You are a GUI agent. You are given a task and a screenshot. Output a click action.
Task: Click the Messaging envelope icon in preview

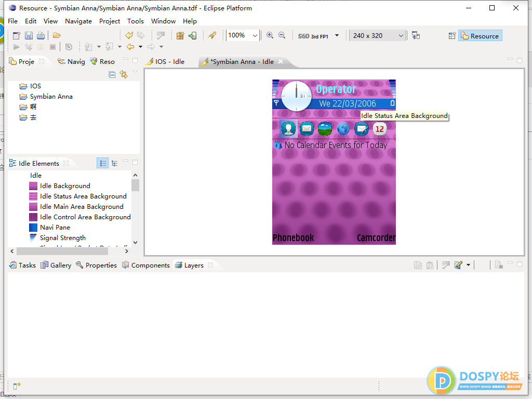(307, 129)
